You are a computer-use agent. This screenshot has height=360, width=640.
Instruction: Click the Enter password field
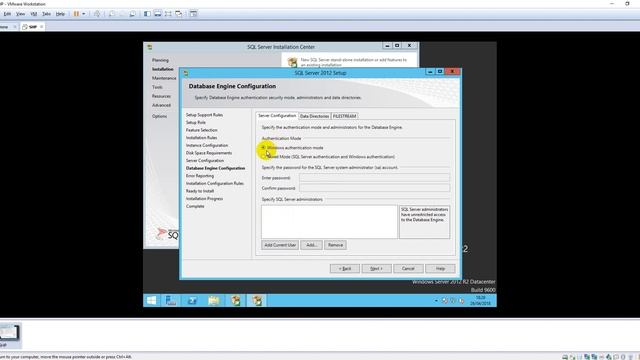(x=374, y=178)
